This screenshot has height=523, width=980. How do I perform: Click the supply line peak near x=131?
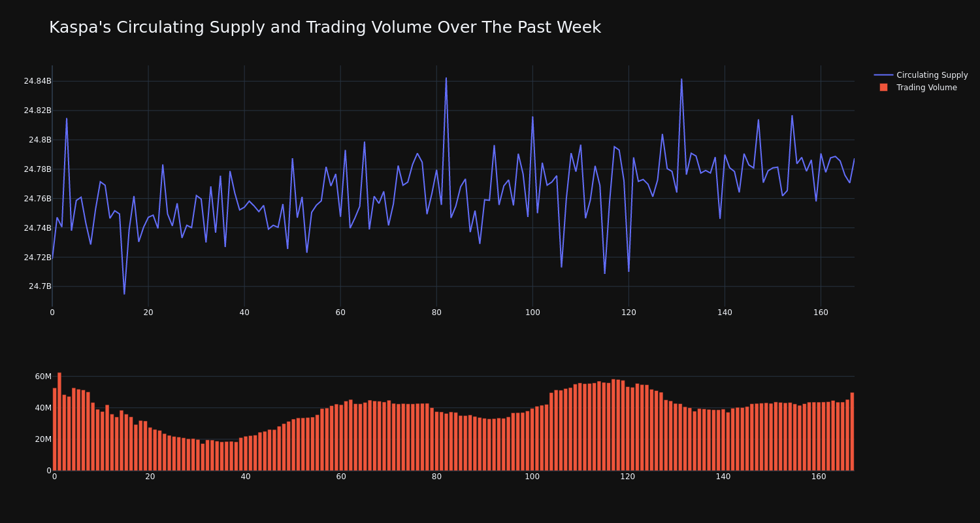pyautogui.click(x=681, y=80)
